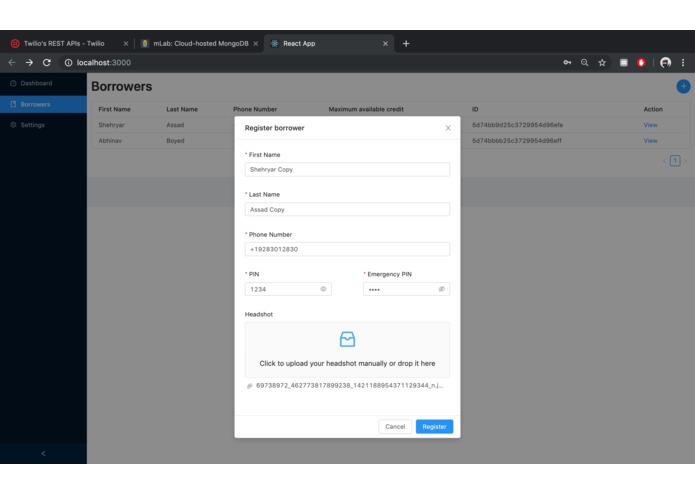The image size is (695, 494).
Task: Click the Assad last name cell
Action: [175, 125]
